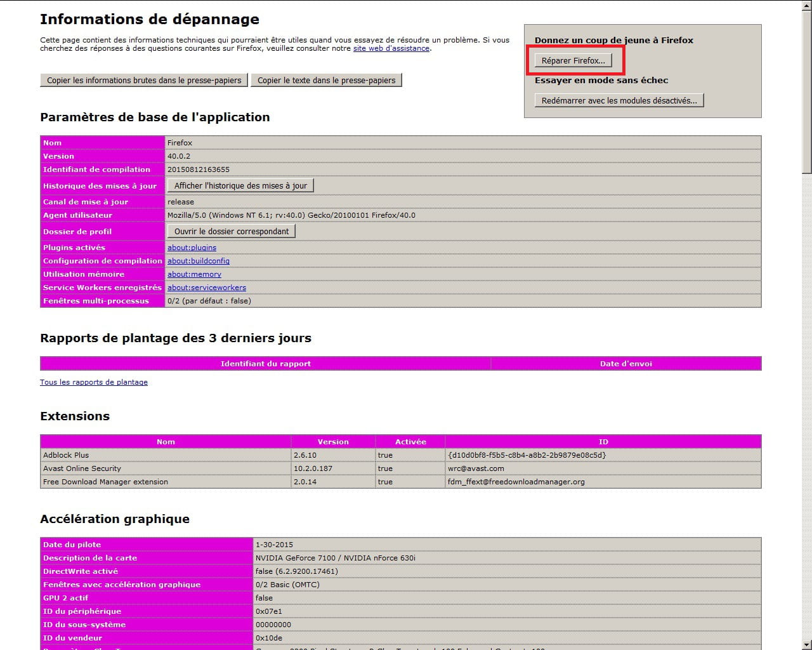Click the 0/2 Basic (OMTC) value
This screenshot has height=650, width=812.
(287, 585)
